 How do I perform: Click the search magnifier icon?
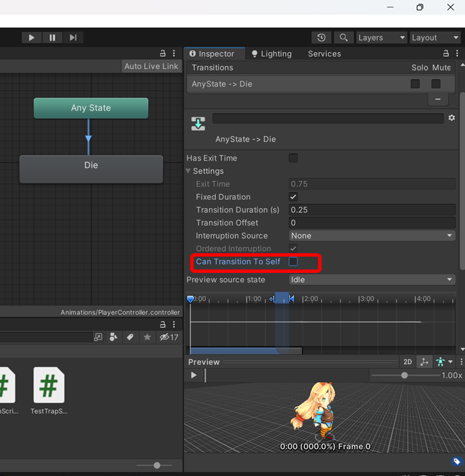pos(344,38)
